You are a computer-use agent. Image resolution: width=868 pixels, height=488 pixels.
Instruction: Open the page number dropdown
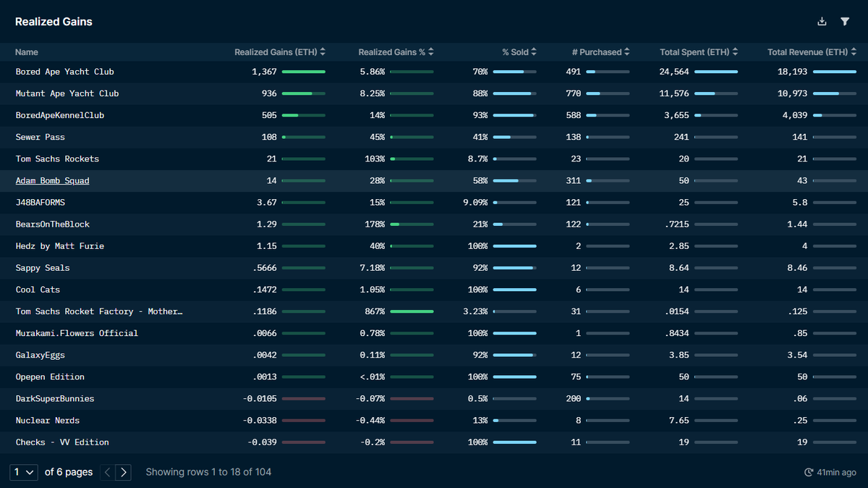pos(25,472)
